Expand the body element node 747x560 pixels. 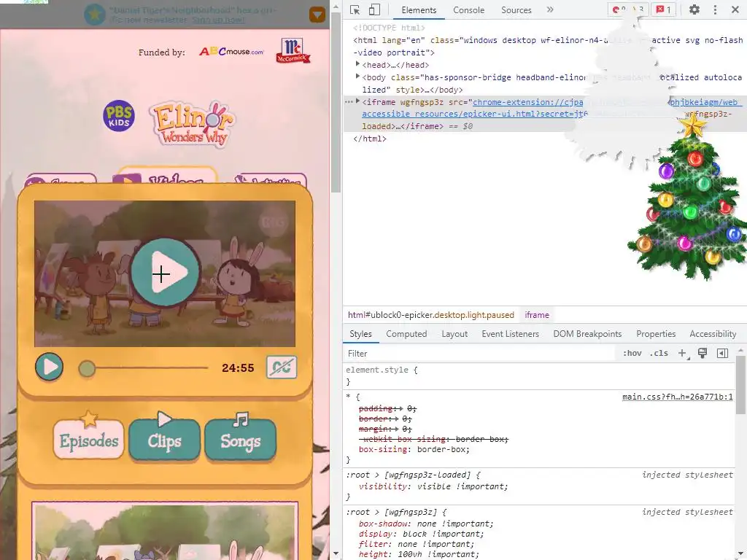[x=357, y=76]
